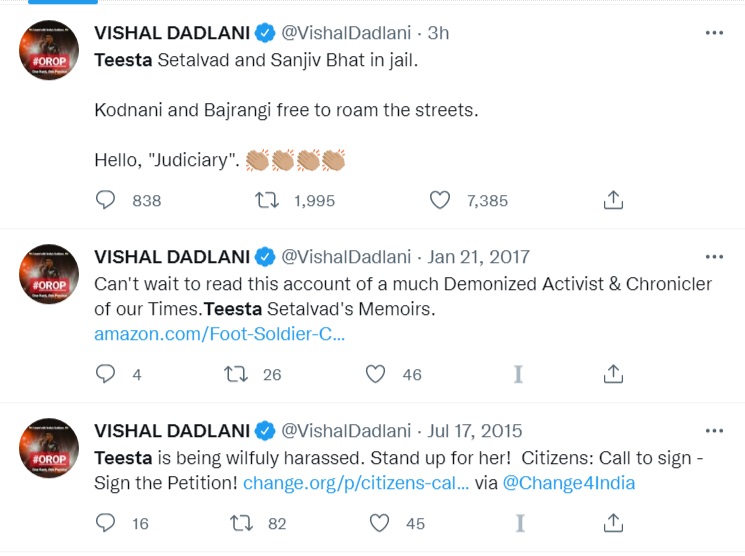Image resolution: width=745 pixels, height=556 pixels.
Task: Reply to the Judiciary tweet
Action: pos(106,200)
